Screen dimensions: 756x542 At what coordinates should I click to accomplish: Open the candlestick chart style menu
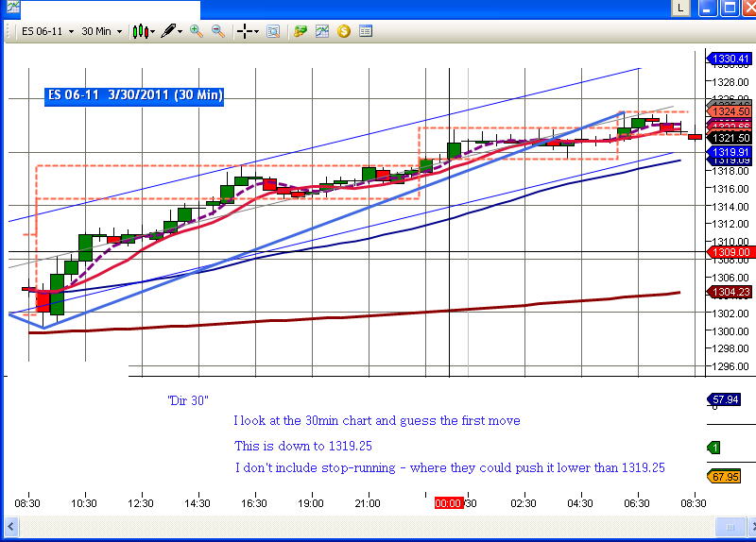[x=144, y=31]
